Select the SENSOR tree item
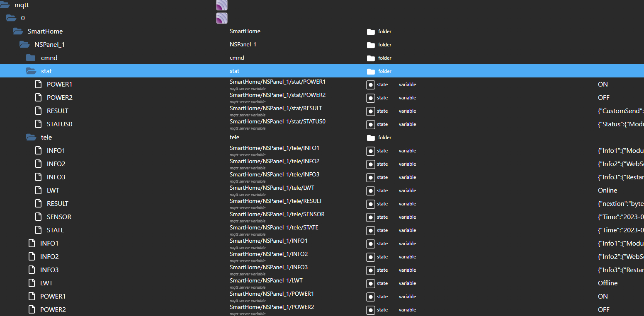 59,217
